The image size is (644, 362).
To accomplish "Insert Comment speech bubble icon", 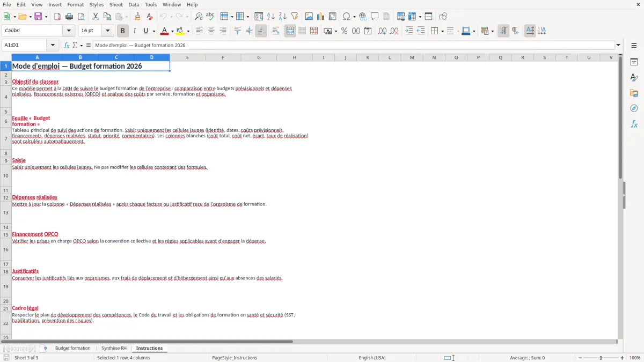I will click(375, 17).
